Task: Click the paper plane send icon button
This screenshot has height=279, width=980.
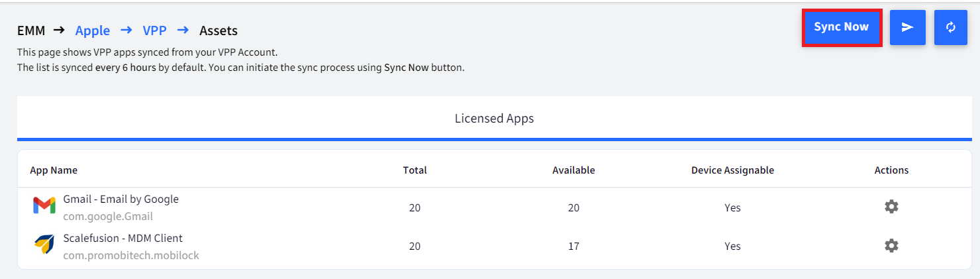Action: [907, 27]
